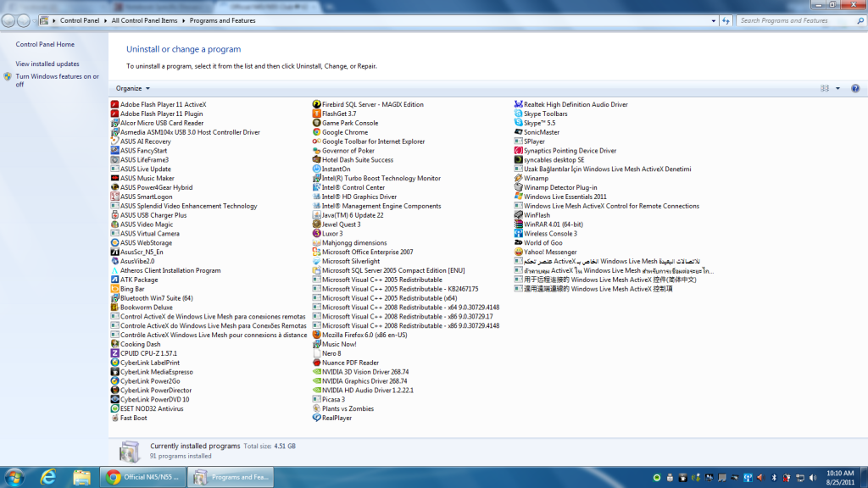Open Turn Windows features on or off
Viewport: 868px width, 488px height.
point(57,80)
